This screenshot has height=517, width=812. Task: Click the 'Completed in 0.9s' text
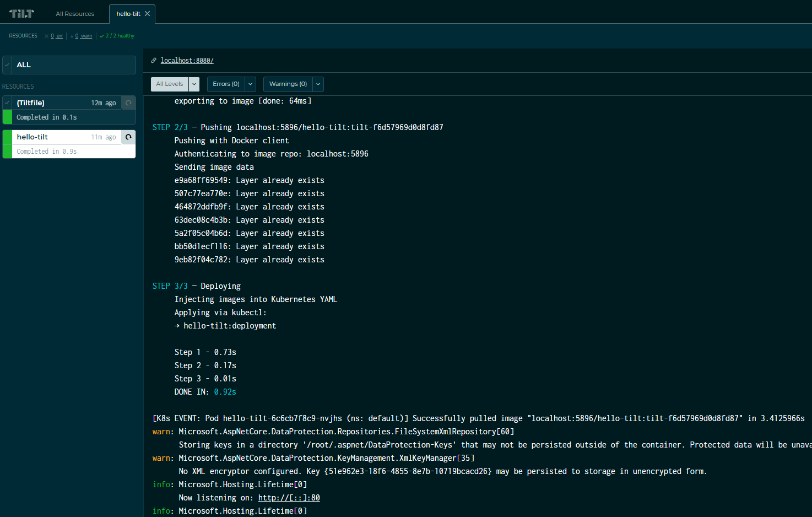[x=47, y=152]
